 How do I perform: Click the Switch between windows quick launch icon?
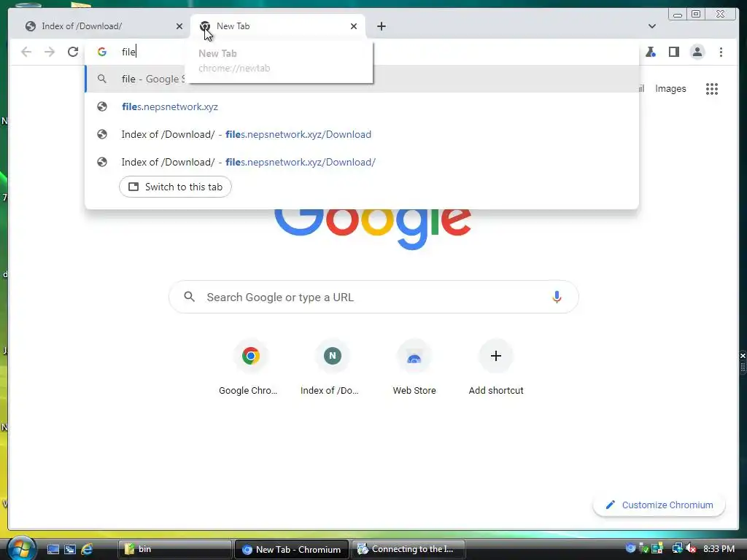[69, 549]
